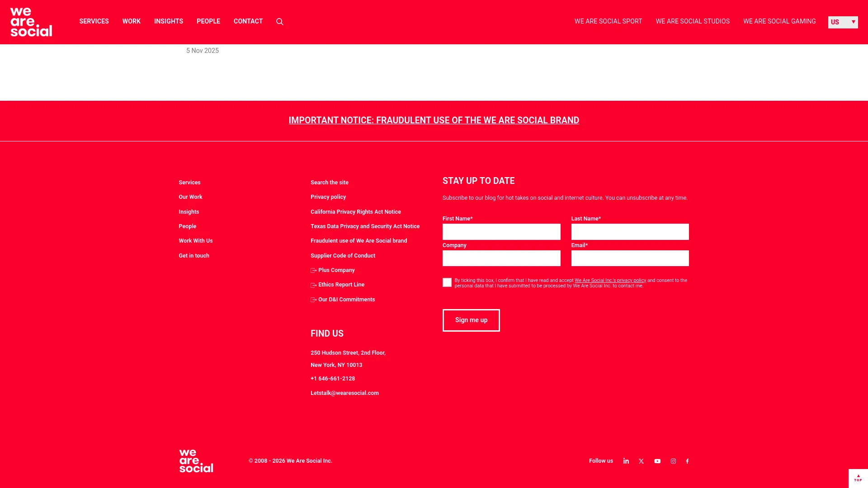Open the Instagram profile icon
The width and height of the screenshot is (868, 488).
click(x=673, y=461)
